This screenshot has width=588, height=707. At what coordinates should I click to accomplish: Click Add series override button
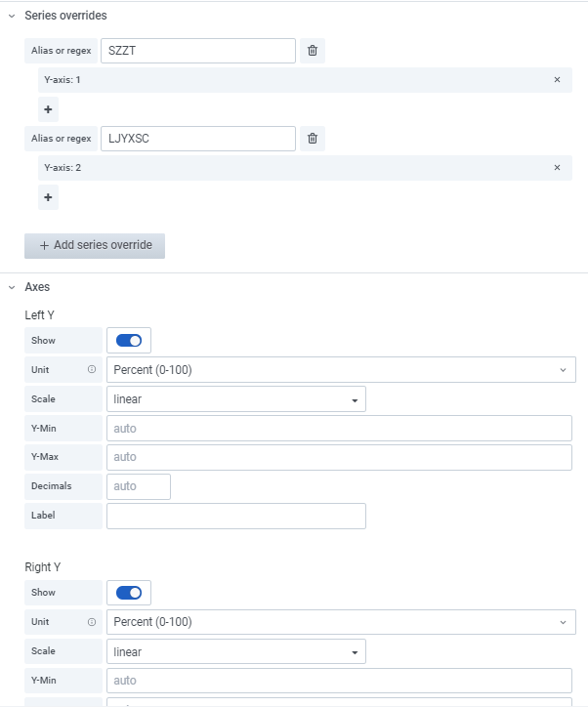tap(95, 245)
